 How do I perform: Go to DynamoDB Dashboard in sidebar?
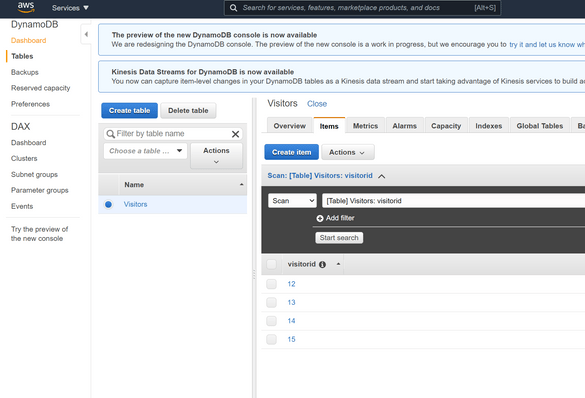pos(29,41)
